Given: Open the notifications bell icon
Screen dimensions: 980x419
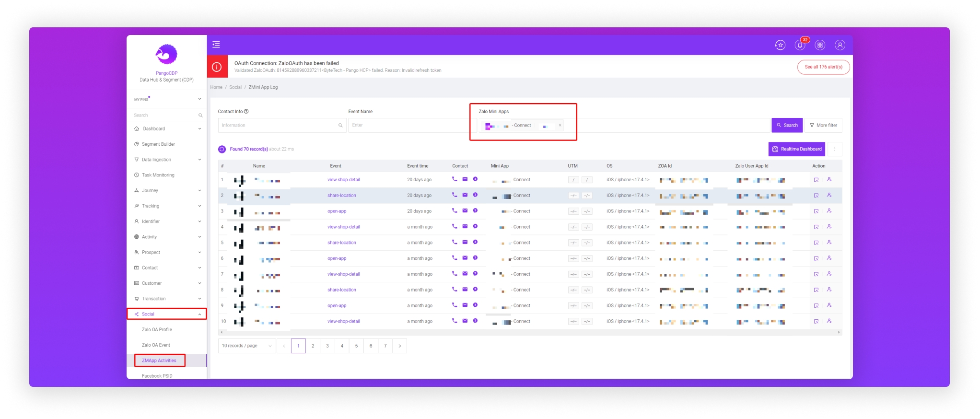Looking at the screenshot, I should [800, 45].
